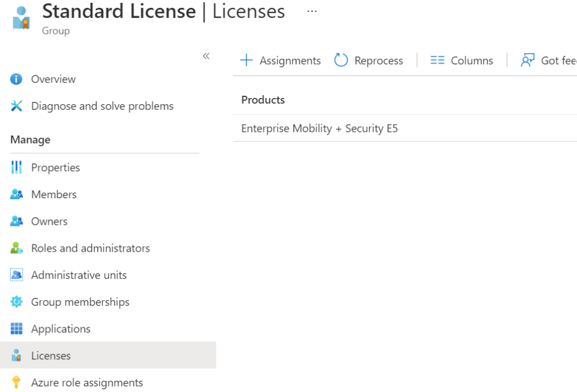
Task: Click the Applications grid icon
Action: coord(16,328)
